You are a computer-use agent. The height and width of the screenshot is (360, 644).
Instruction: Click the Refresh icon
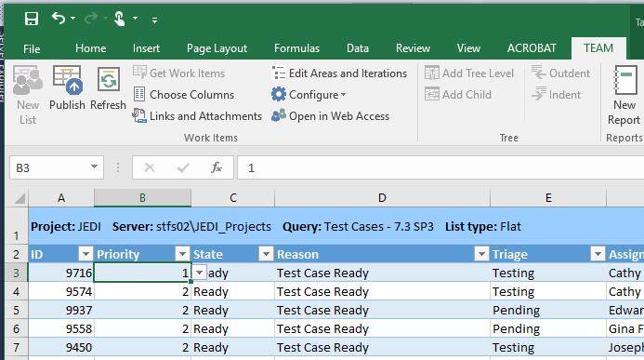[x=109, y=79]
